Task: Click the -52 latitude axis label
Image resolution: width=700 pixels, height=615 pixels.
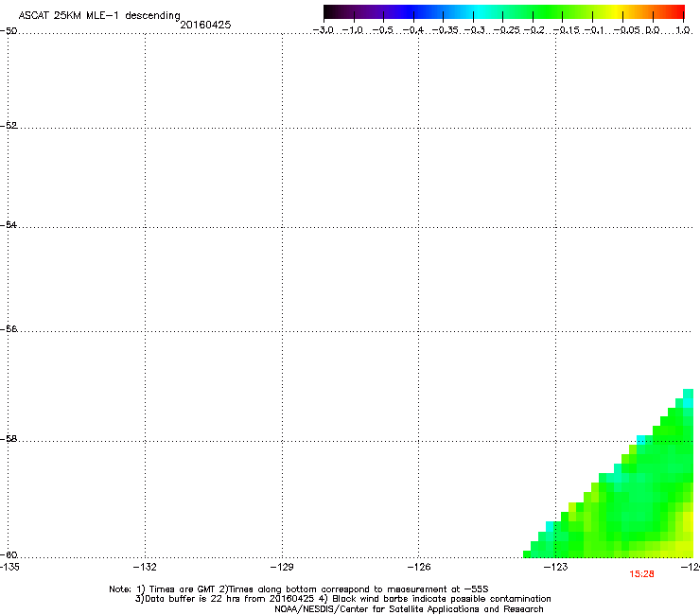Action: [9, 126]
